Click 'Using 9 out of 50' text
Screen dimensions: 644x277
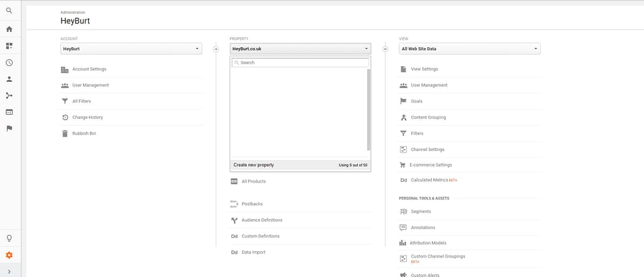(353, 165)
